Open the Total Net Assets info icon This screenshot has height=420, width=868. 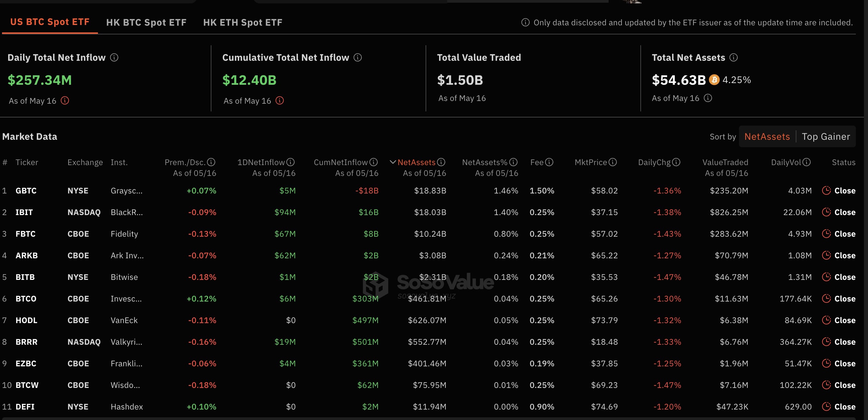click(x=734, y=57)
